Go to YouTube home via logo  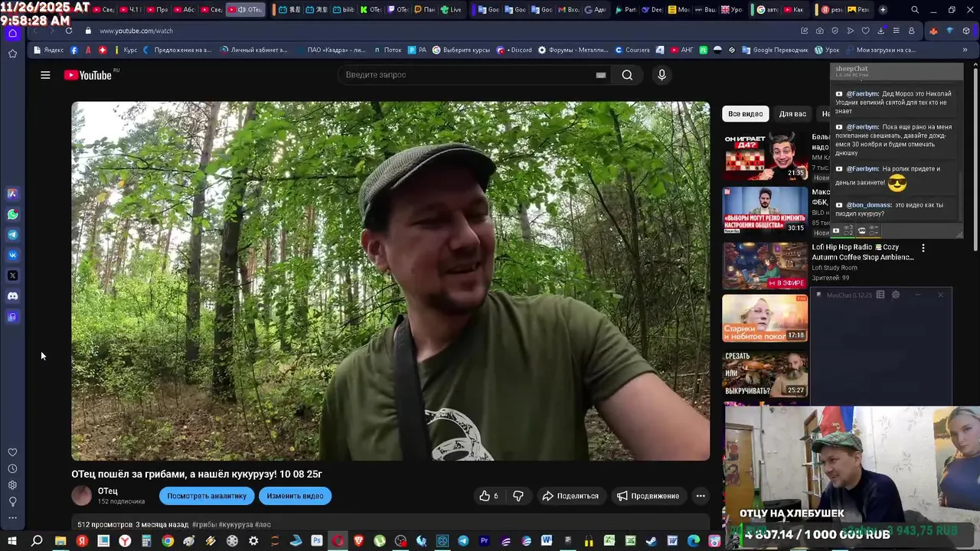(88, 75)
